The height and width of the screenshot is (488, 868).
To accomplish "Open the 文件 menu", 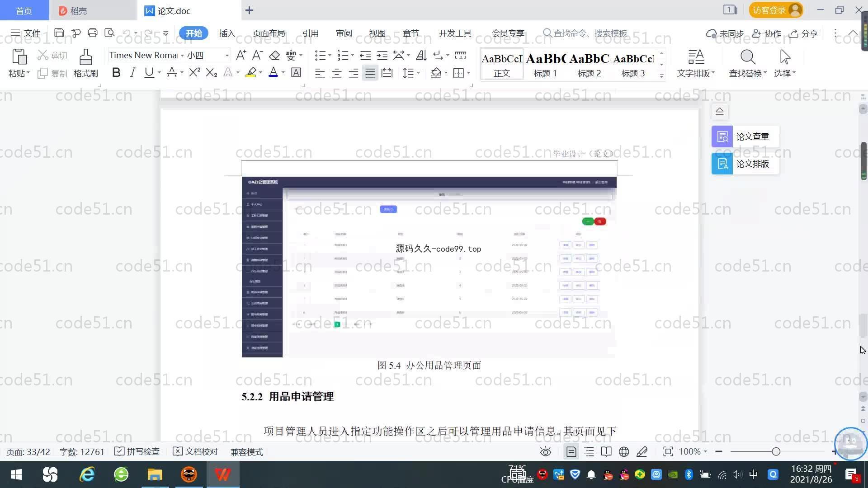I will point(26,33).
